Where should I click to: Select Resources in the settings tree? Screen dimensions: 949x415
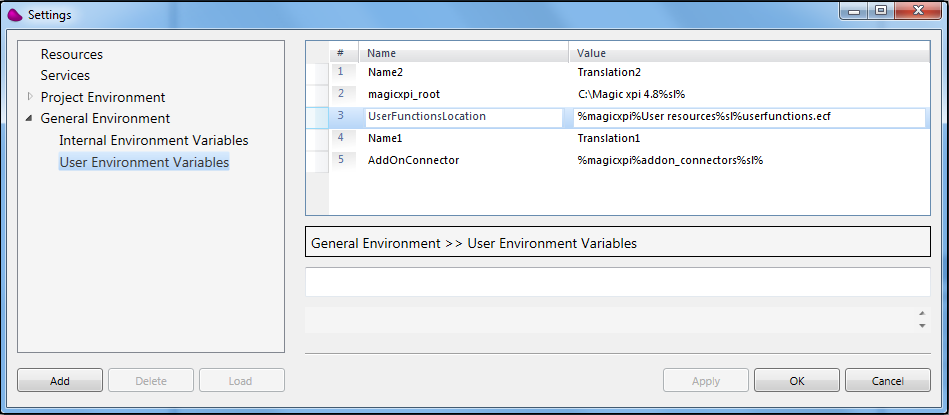point(71,54)
